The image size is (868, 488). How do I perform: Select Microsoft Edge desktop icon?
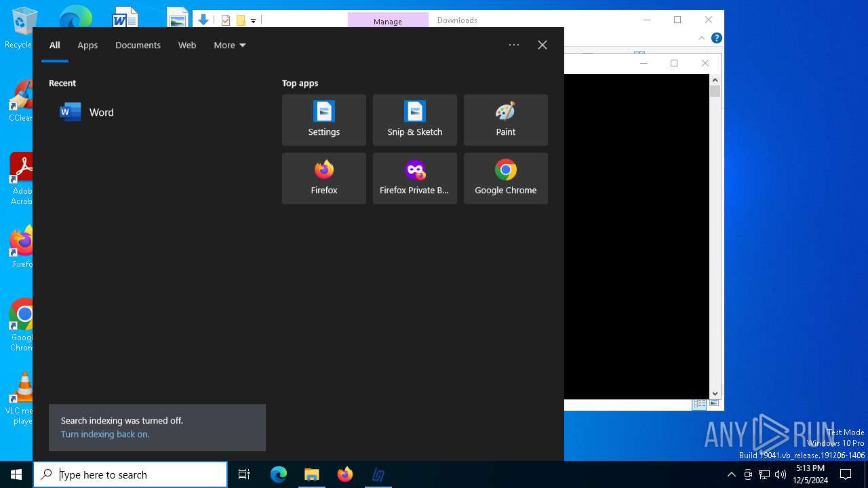coord(75,16)
